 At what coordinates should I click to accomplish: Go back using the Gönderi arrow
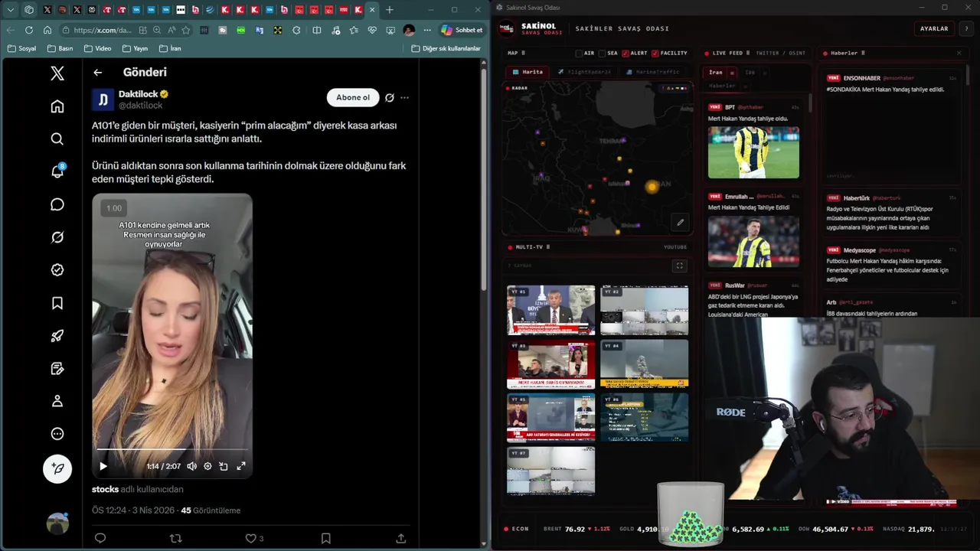[x=97, y=72]
